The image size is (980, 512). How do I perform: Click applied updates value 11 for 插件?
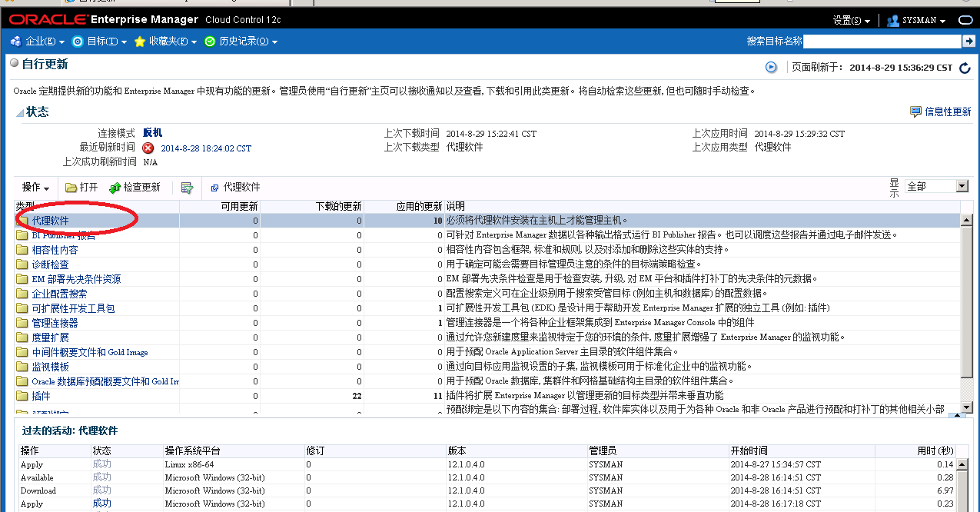tap(437, 396)
